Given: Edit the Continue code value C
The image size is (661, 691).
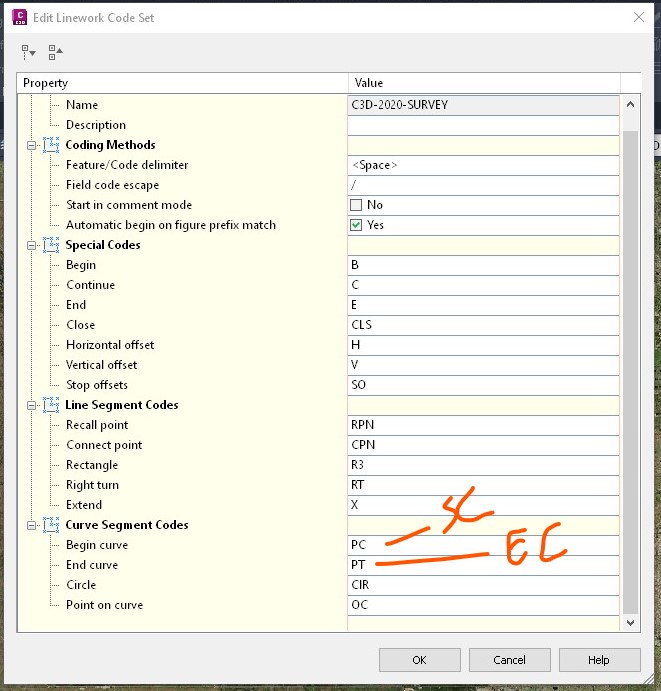Looking at the screenshot, I should [483, 285].
